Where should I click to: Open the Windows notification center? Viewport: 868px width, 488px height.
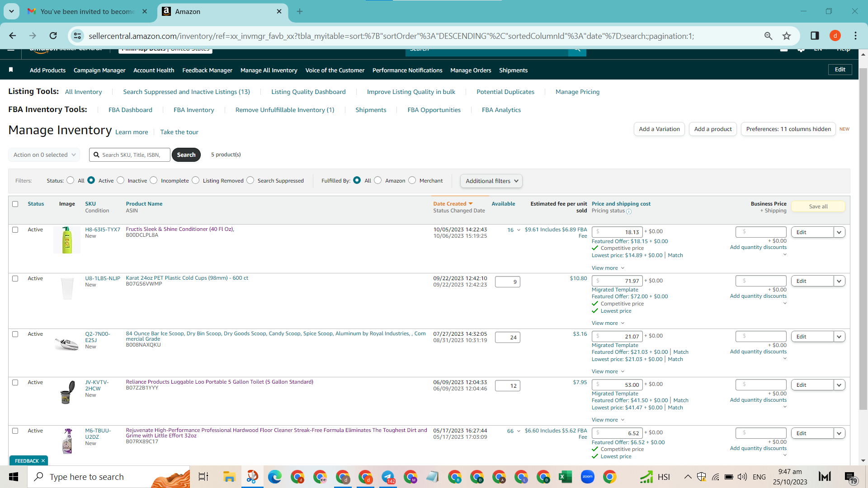click(x=850, y=477)
